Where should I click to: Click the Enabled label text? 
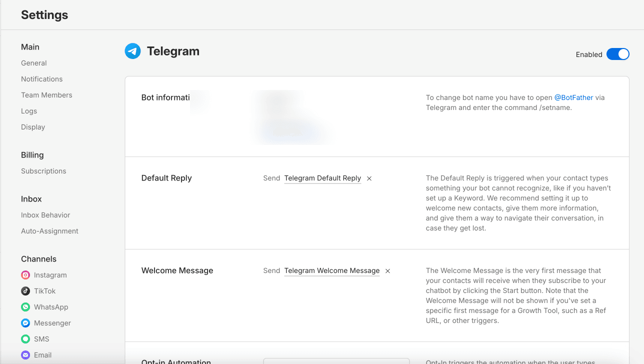tap(589, 54)
